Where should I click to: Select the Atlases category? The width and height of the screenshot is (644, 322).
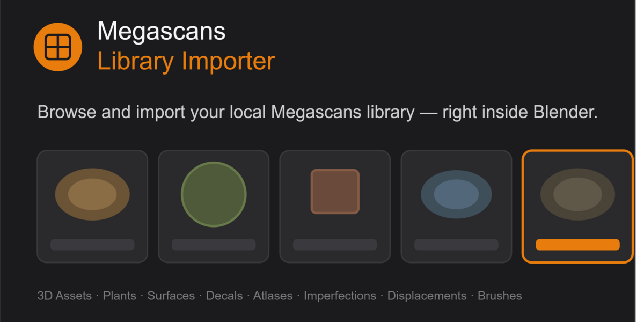[273, 296]
